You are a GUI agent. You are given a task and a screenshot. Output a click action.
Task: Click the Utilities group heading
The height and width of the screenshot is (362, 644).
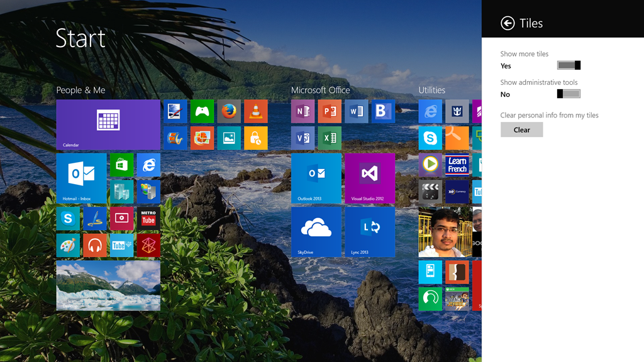pos(431,90)
